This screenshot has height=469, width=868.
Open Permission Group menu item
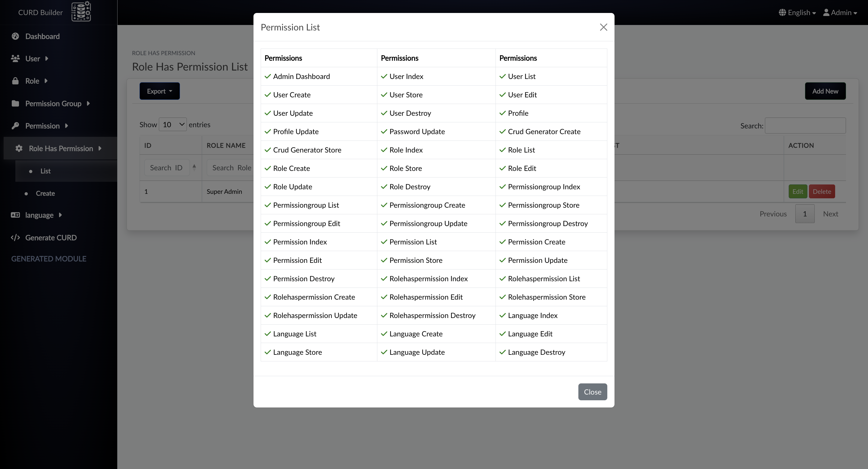pos(53,103)
